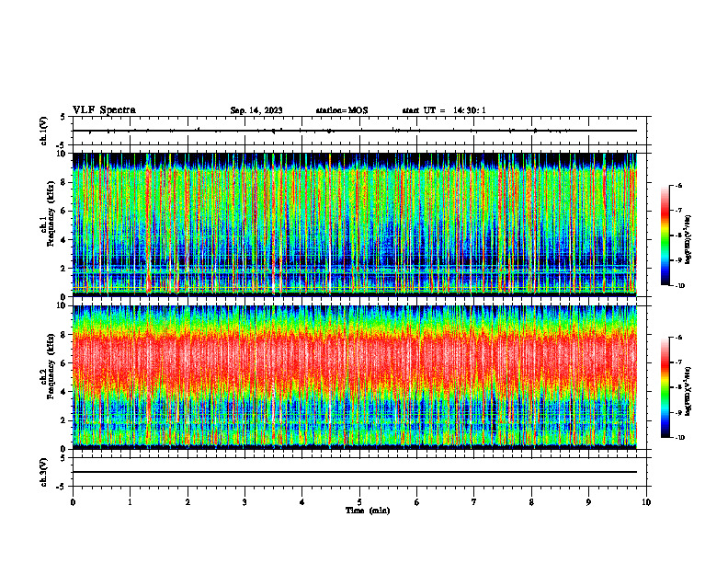This screenshot has width=728, height=563.
Task: Click the "Time (min)" axis label
Action: coord(368,511)
